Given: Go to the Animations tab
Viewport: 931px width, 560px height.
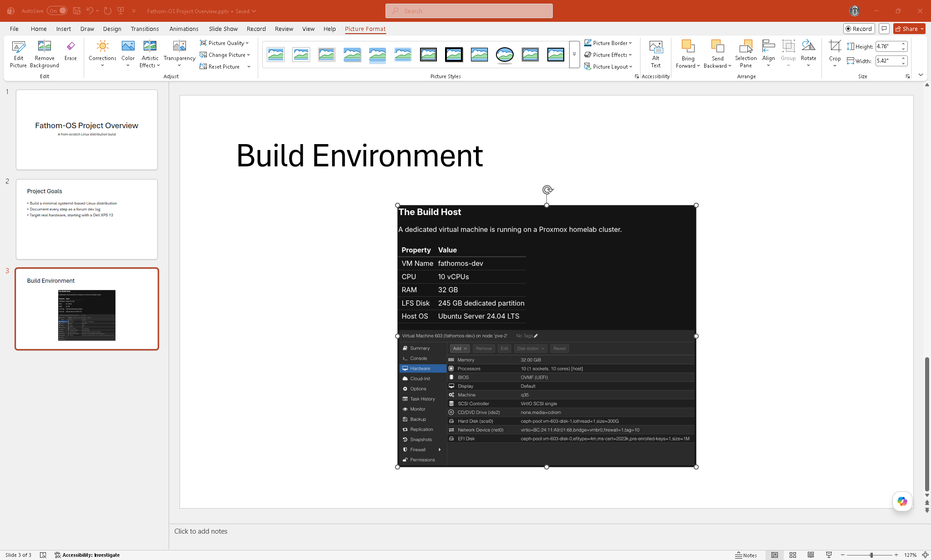Looking at the screenshot, I should click(184, 29).
